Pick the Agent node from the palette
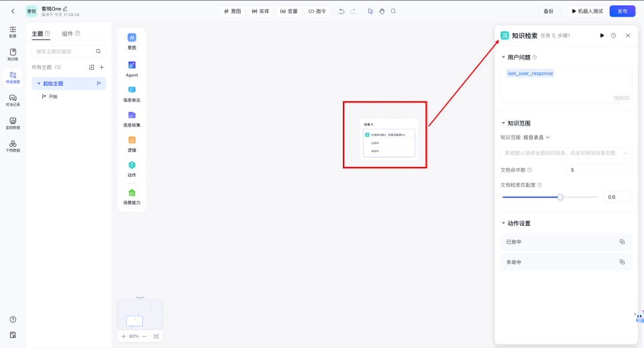Screen dimensions: 644x348 132,69
